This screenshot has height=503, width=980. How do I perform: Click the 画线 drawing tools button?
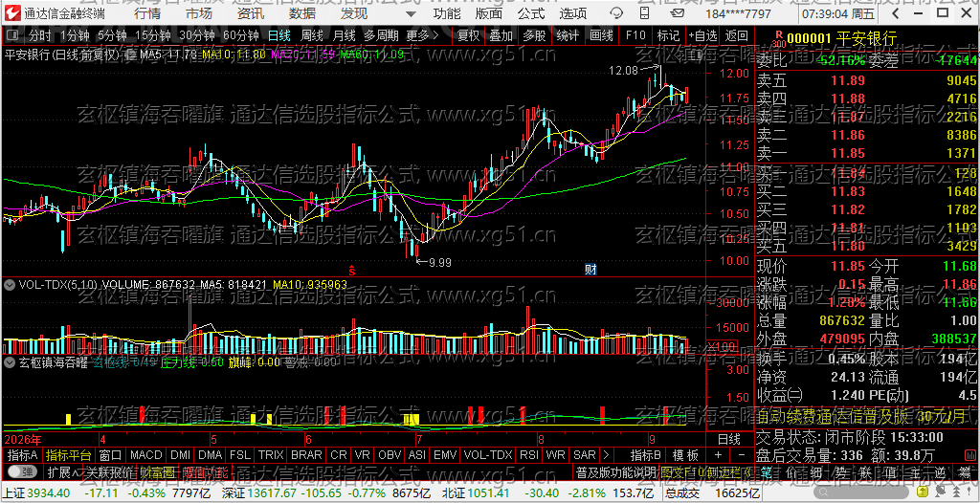[x=601, y=35]
